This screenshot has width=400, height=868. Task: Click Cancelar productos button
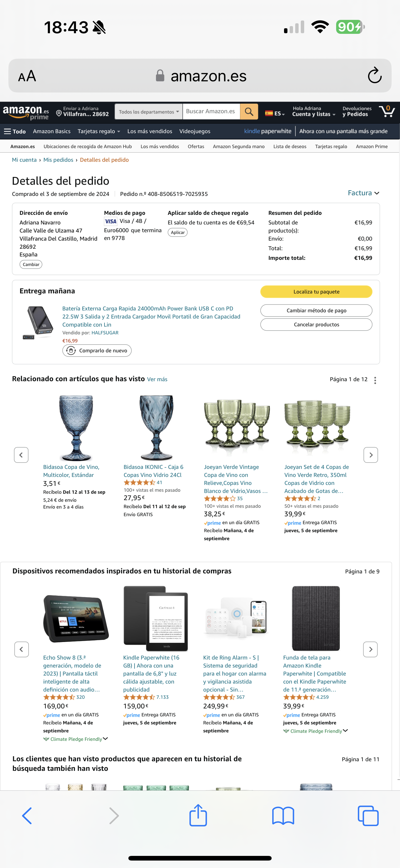click(x=316, y=324)
